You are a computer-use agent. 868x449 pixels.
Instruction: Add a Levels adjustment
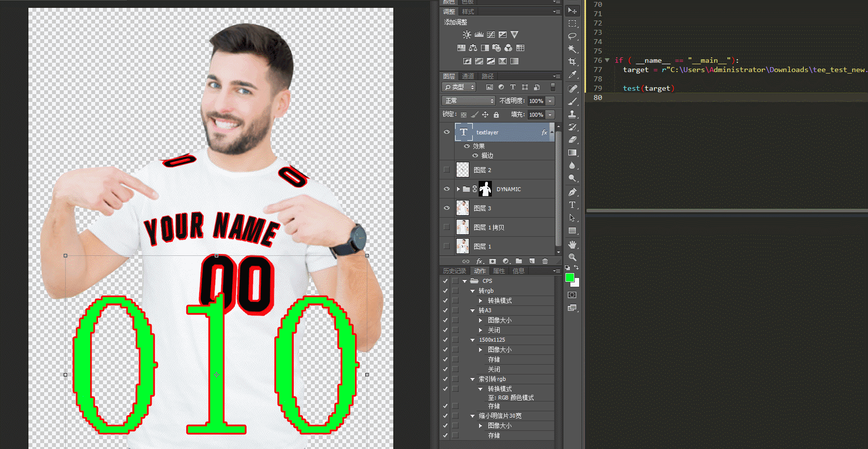[x=479, y=35]
